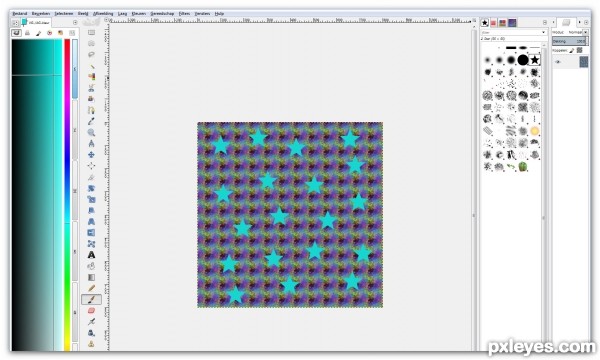Screen dimensions: 600x360
Task: Toggle lock pixels brush icon
Action: 572,50
